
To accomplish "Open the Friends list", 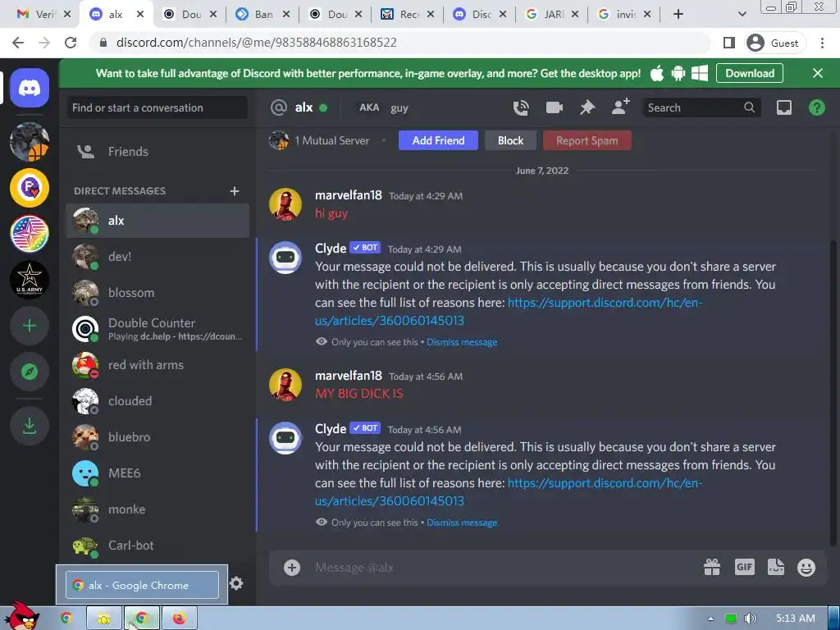I will 157,152.
